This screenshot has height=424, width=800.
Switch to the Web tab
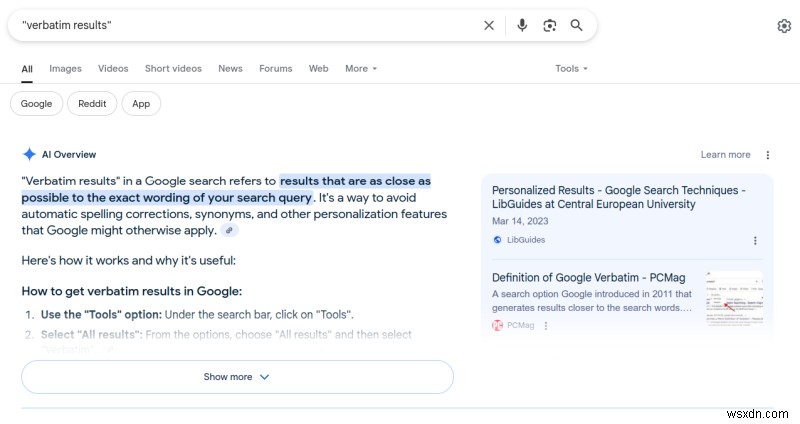tap(318, 68)
